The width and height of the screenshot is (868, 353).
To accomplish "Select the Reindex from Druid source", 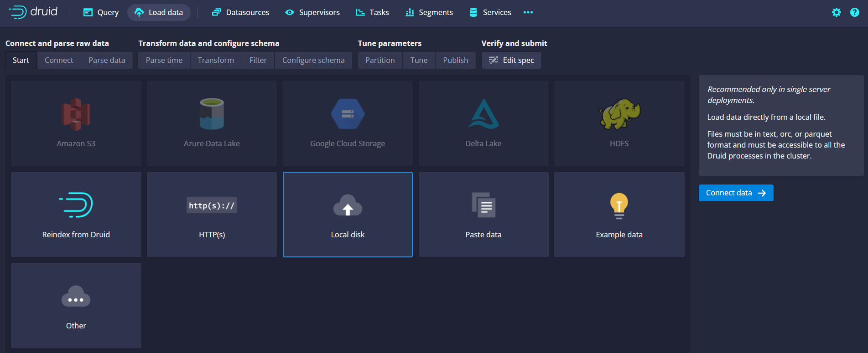I will tap(76, 215).
